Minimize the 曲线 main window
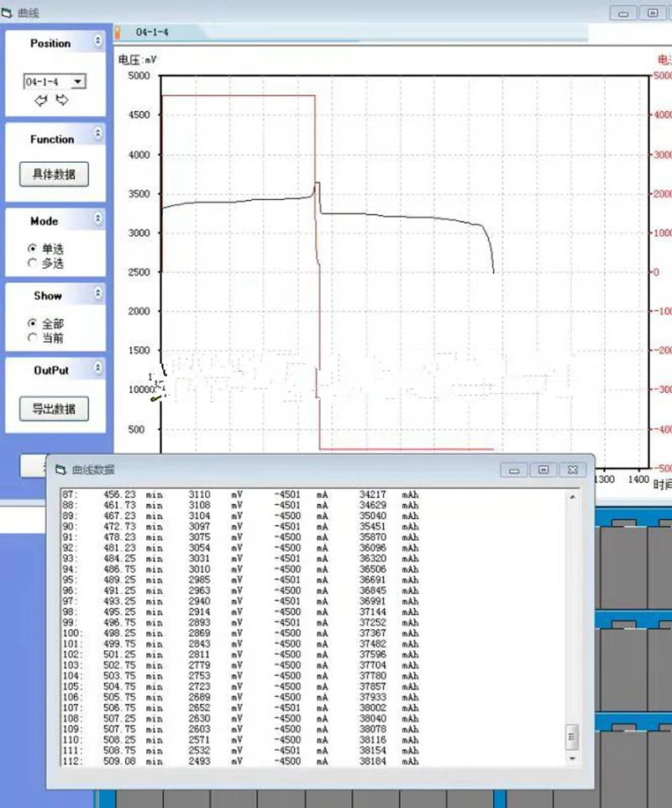Viewport: 672px width, 808px height. [x=623, y=13]
